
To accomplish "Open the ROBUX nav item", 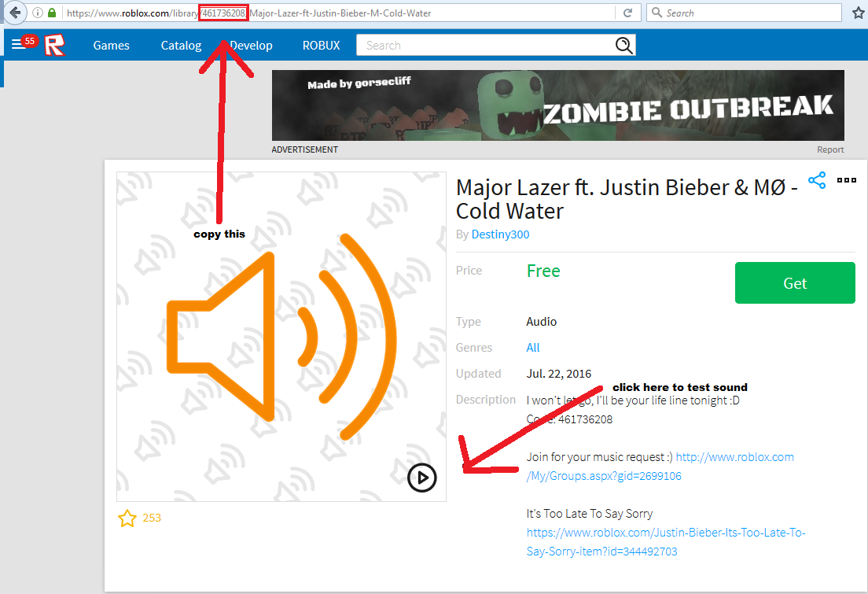I will pyautogui.click(x=321, y=46).
